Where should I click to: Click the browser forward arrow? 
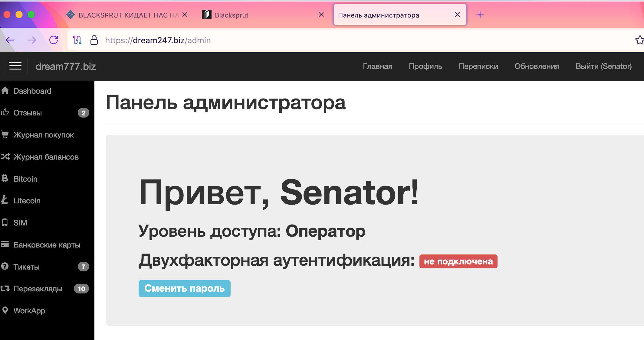tap(32, 40)
